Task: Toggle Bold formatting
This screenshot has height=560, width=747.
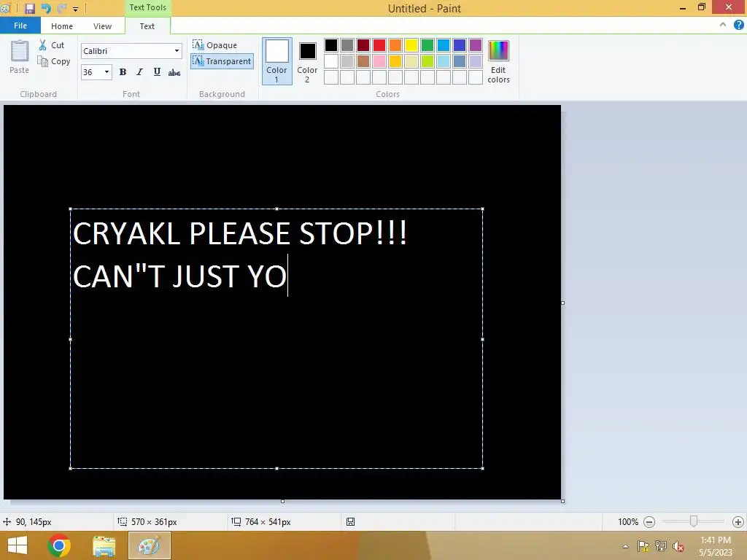Action: (123, 72)
